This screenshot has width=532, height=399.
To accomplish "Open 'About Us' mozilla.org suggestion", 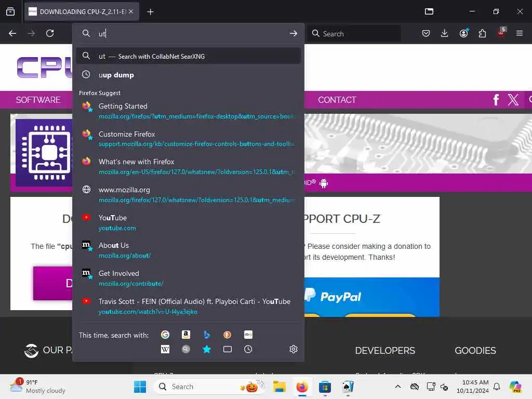I will [x=188, y=250].
